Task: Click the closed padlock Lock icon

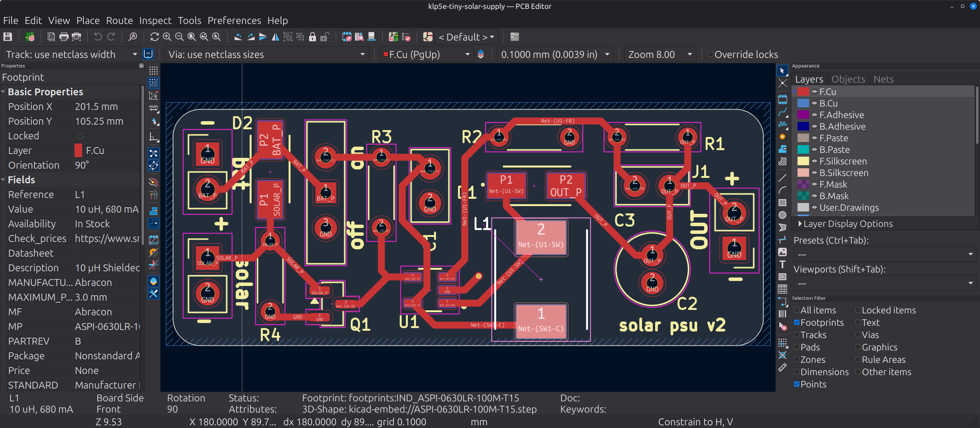Action: point(312,37)
